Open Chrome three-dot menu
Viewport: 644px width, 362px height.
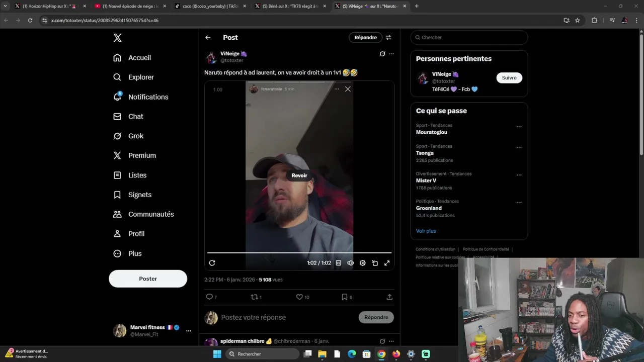click(x=636, y=20)
